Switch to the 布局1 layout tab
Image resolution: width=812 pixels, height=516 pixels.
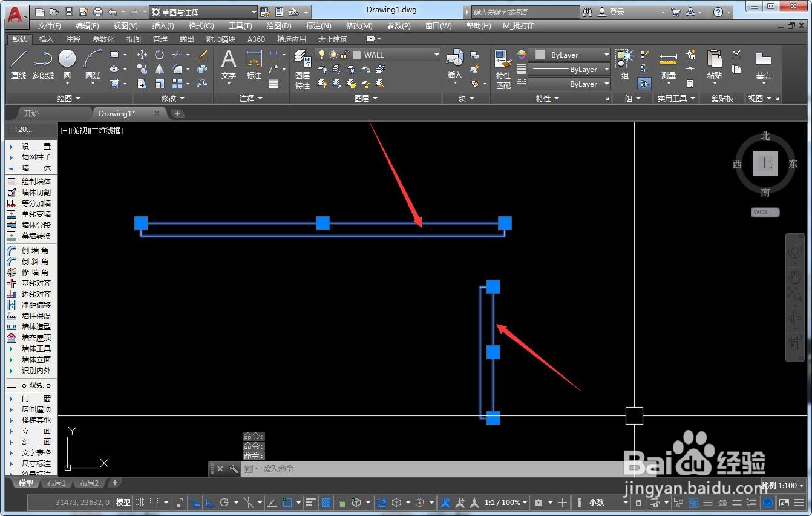click(56, 483)
